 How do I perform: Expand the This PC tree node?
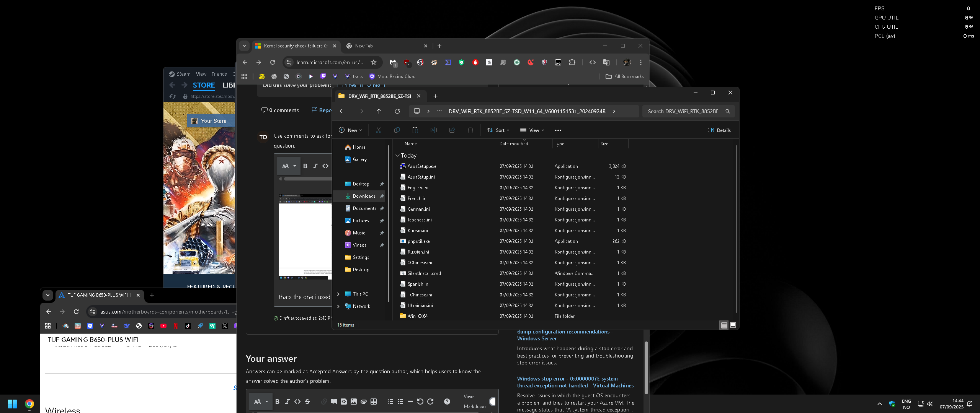338,294
